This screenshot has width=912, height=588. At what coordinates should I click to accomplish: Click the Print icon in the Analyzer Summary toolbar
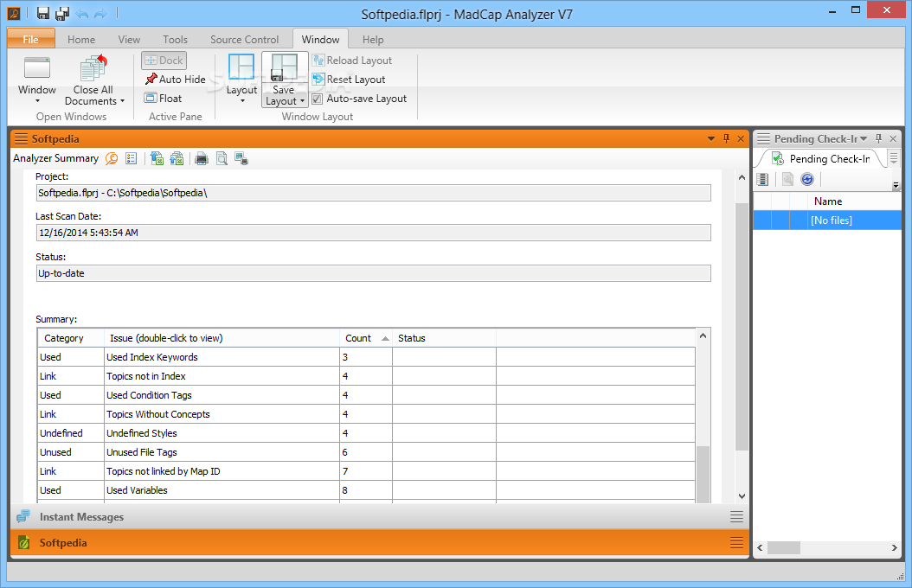tap(202, 158)
